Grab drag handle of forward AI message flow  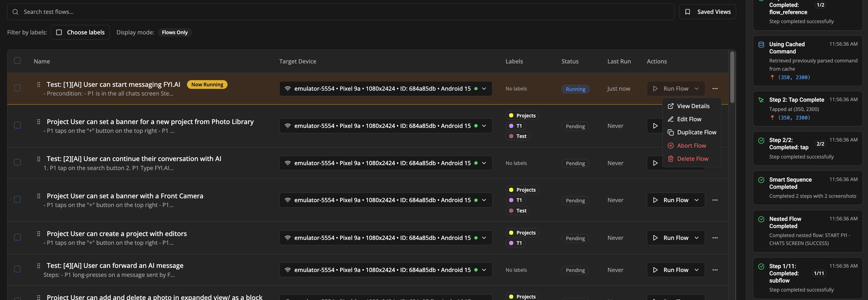[38, 266]
